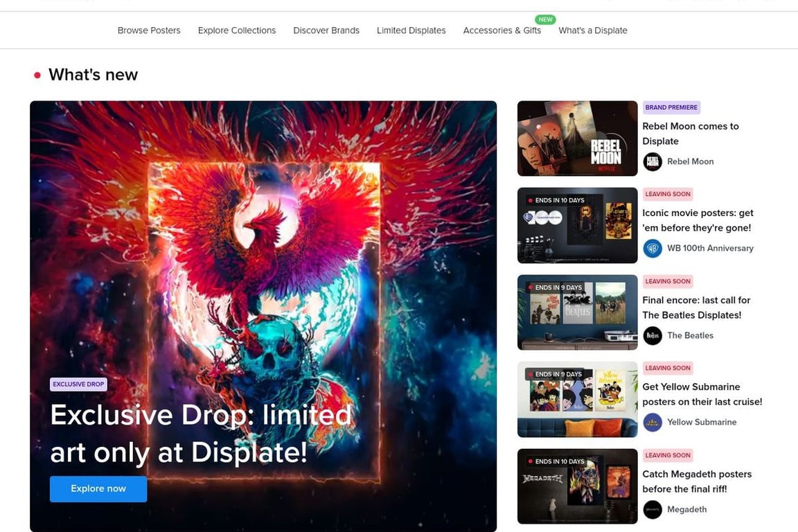Open the Final encore Beatles Displates link
Screen dimensions: 798x532
pyautogui.click(x=695, y=308)
